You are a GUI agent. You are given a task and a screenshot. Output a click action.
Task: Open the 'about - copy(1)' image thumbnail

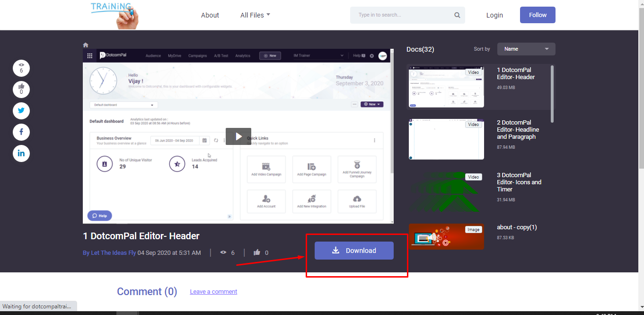coord(446,237)
